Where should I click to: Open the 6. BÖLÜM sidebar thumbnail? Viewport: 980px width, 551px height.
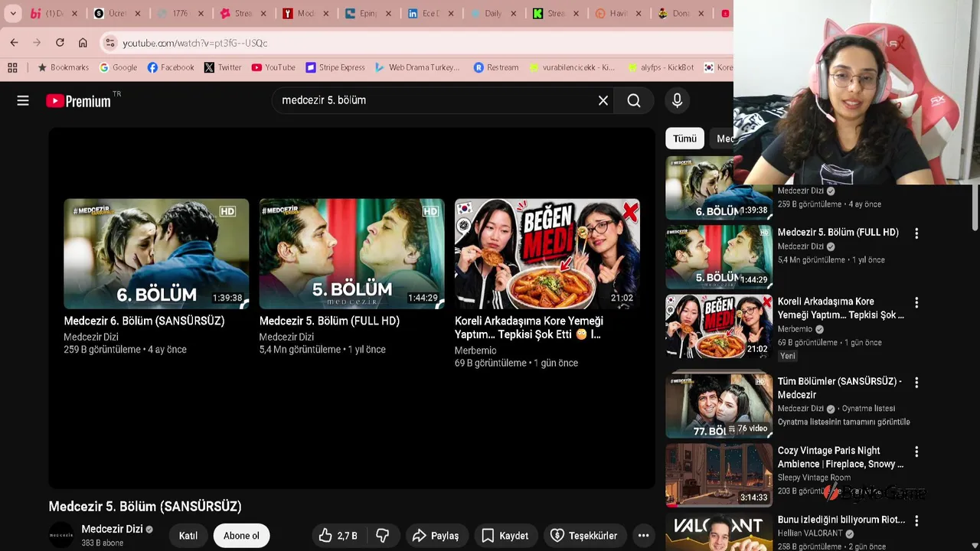pyautogui.click(x=719, y=188)
